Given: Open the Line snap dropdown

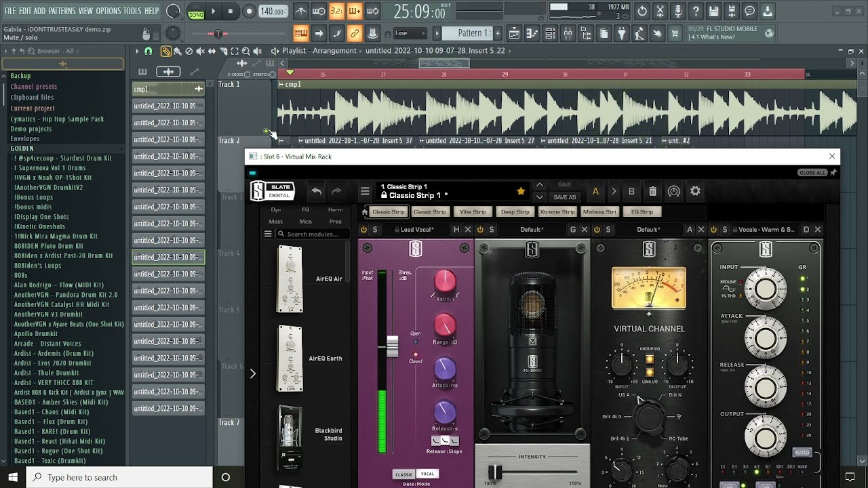Looking at the screenshot, I should pyautogui.click(x=411, y=33).
